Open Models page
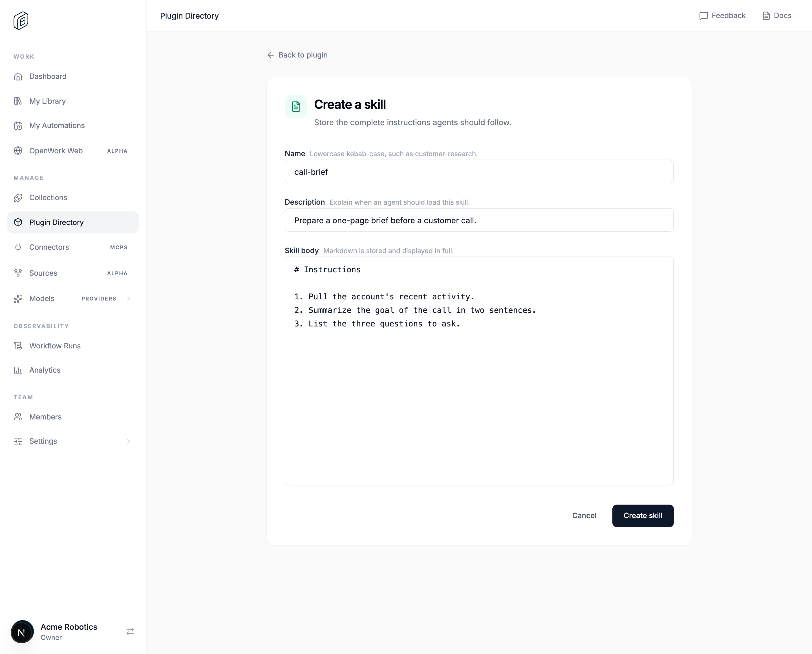This screenshot has height=654, width=812. coord(73,299)
